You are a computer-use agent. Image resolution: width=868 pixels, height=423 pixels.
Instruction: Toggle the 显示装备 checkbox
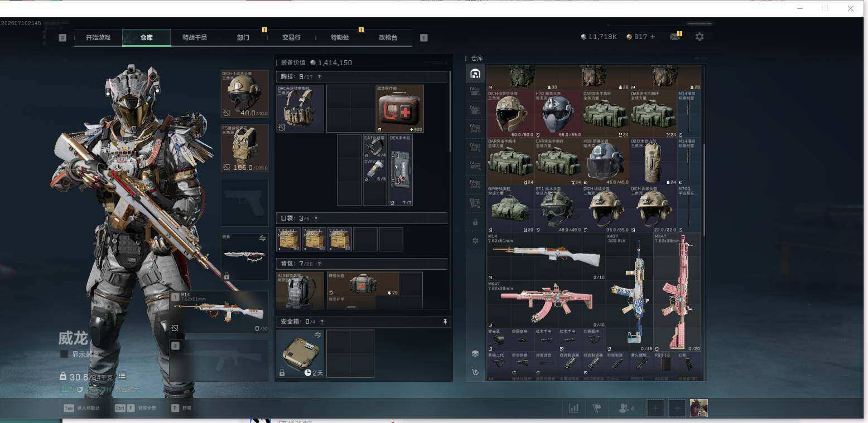64,354
